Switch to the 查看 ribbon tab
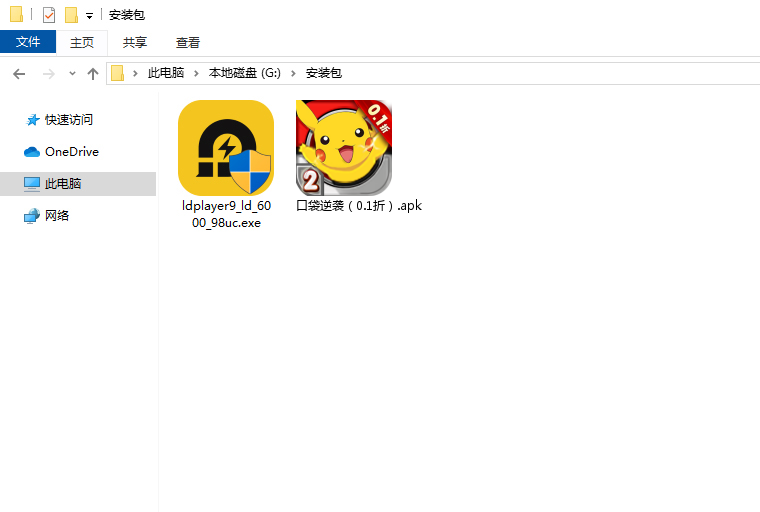 (x=188, y=42)
